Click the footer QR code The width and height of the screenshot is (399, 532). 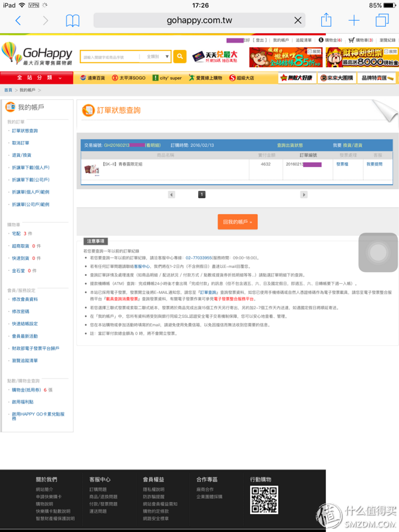(264, 500)
